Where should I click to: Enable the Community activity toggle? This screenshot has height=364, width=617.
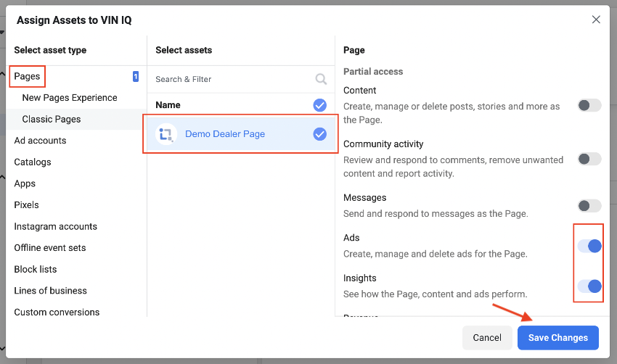point(589,159)
